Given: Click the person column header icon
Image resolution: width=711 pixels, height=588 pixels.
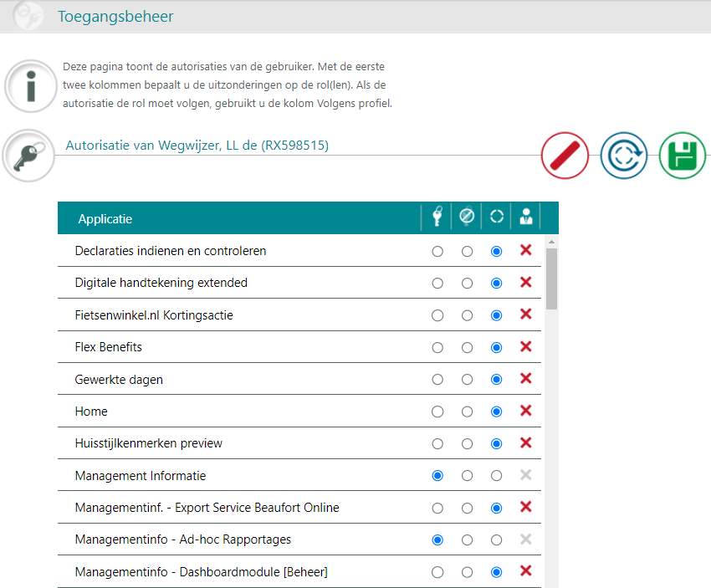Looking at the screenshot, I should pos(526,217).
